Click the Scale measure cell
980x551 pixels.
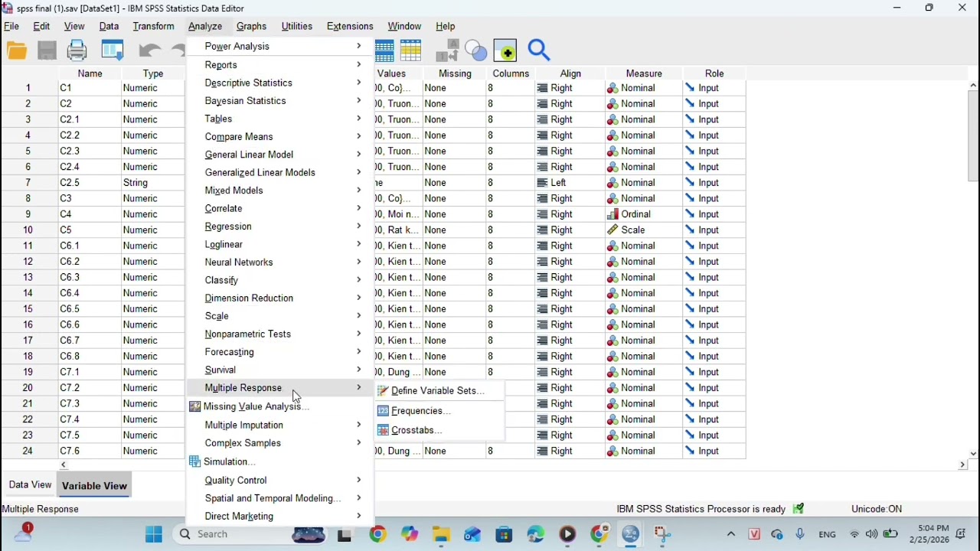click(644, 230)
